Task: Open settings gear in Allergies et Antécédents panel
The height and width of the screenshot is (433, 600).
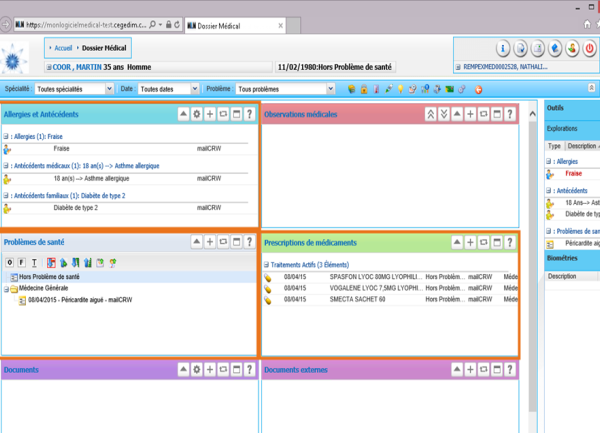Action: 197,115
